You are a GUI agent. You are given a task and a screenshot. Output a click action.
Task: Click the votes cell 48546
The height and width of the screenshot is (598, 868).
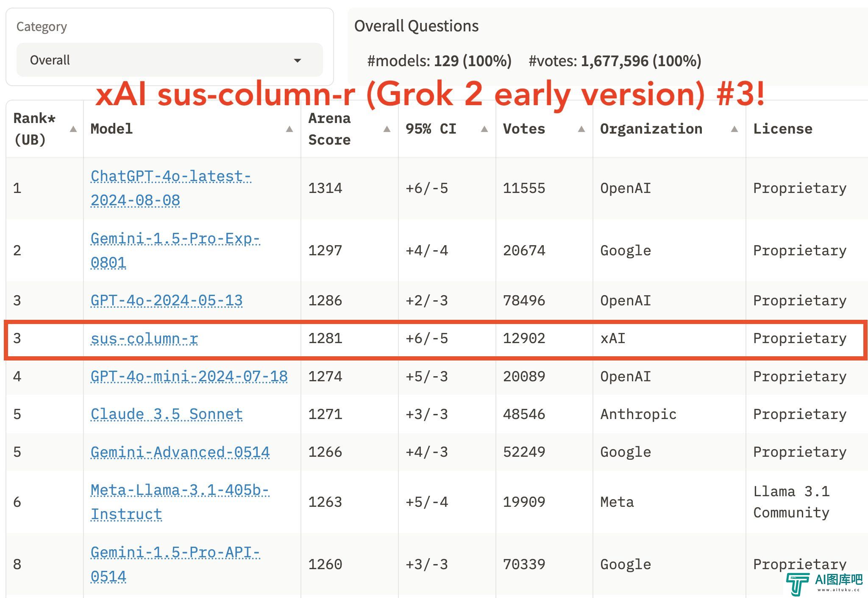pos(524,414)
